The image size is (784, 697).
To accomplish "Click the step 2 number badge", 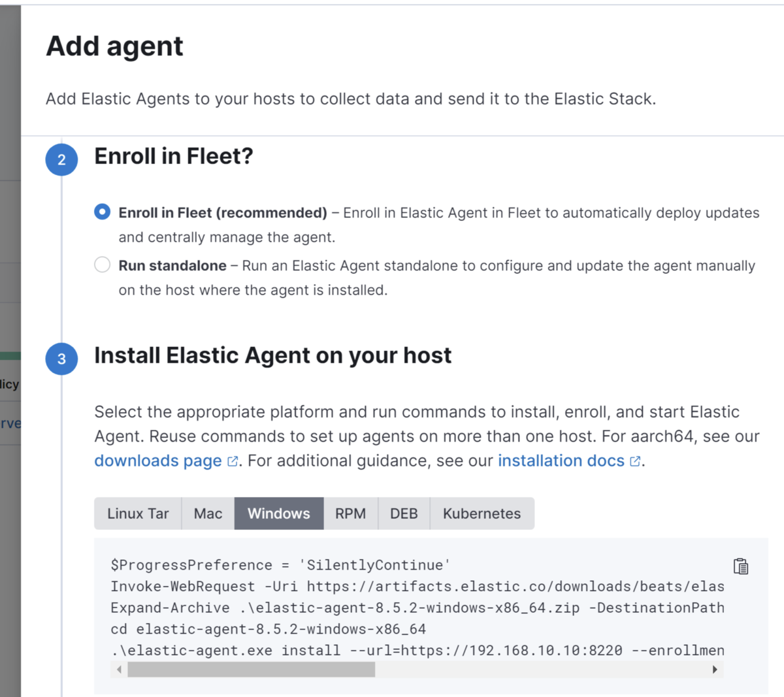I will 61,160.
